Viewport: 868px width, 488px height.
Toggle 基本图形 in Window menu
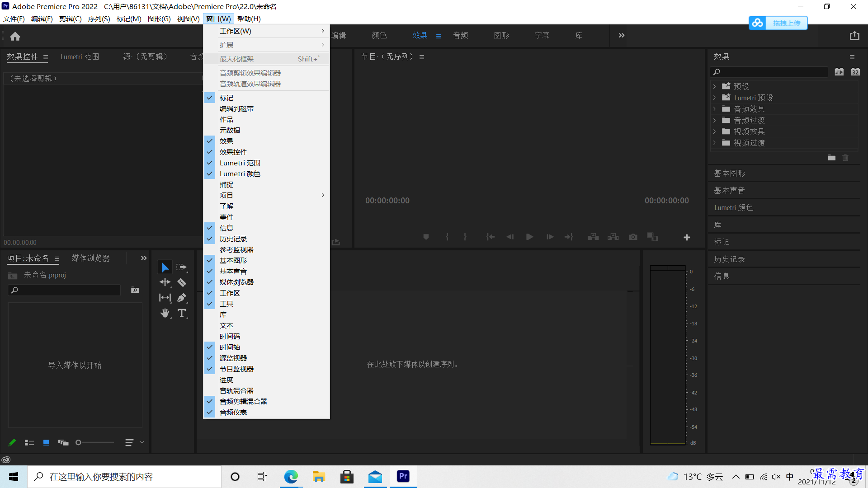[267, 260]
